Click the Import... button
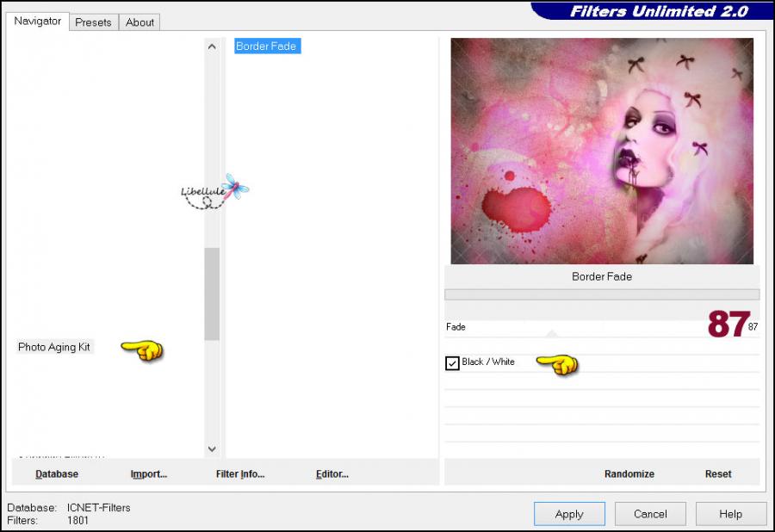Screen dimensions: 775x532 tap(149, 473)
